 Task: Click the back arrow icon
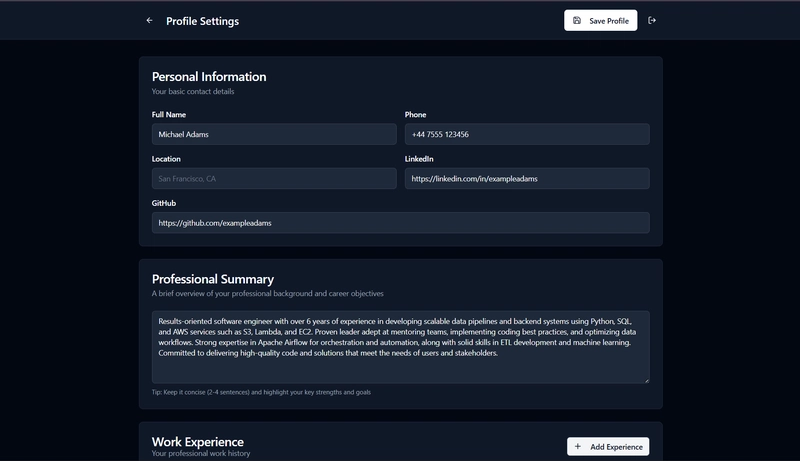click(150, 20)
